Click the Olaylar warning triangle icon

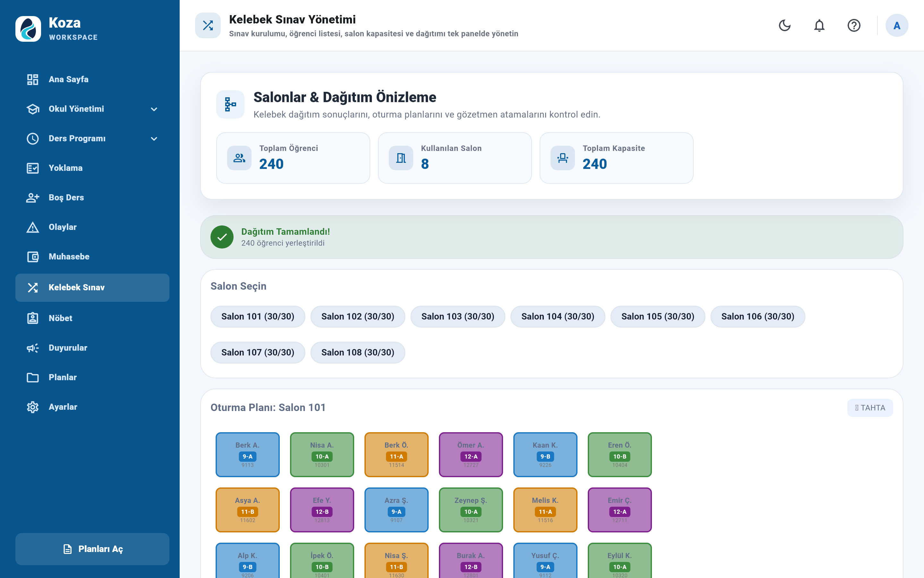point(33,227)
